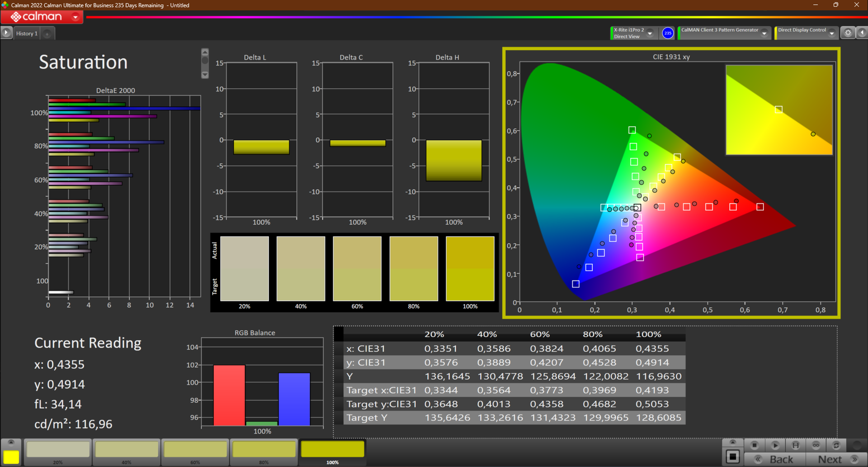Collapse the side panel with left arrow
This screenshot has width=868, height=467.
[x=862, y=33]
